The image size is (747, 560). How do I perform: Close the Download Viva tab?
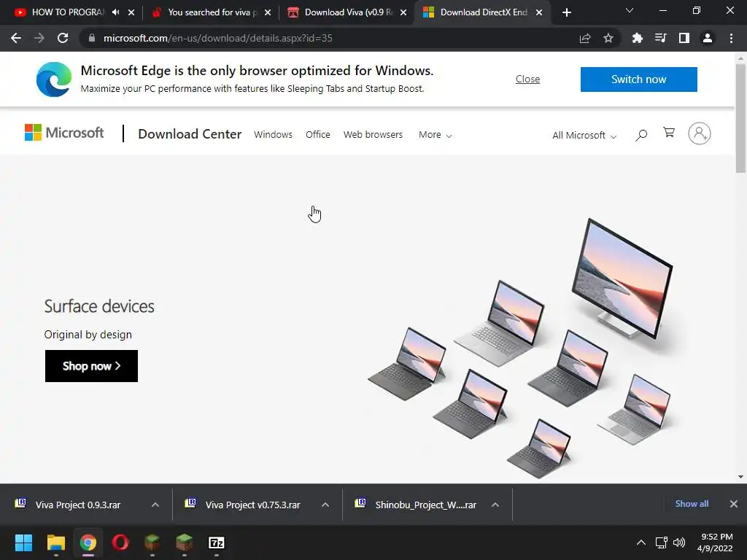tap(403, 12)
